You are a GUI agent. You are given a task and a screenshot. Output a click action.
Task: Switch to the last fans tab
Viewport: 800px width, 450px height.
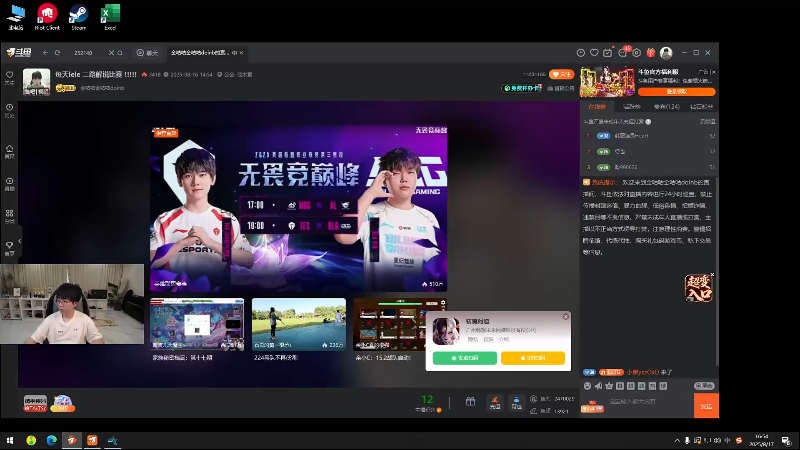tap(702, 107)
